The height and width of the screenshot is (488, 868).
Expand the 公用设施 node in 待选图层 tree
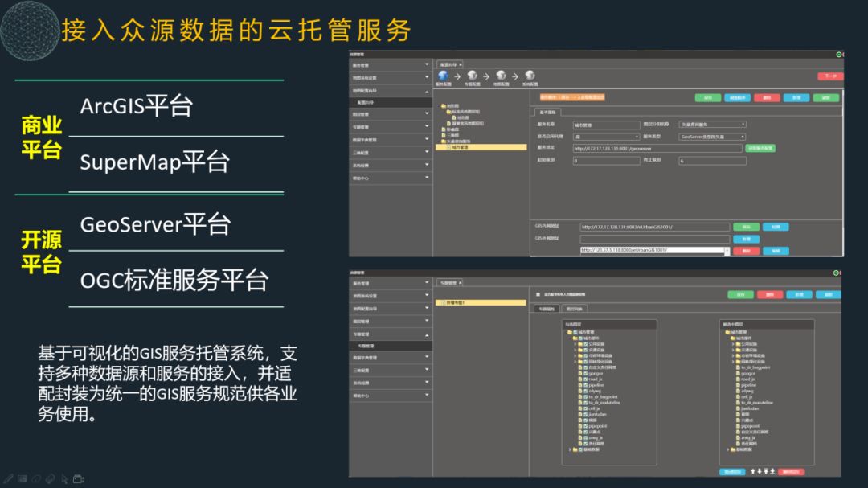point(575,344)
